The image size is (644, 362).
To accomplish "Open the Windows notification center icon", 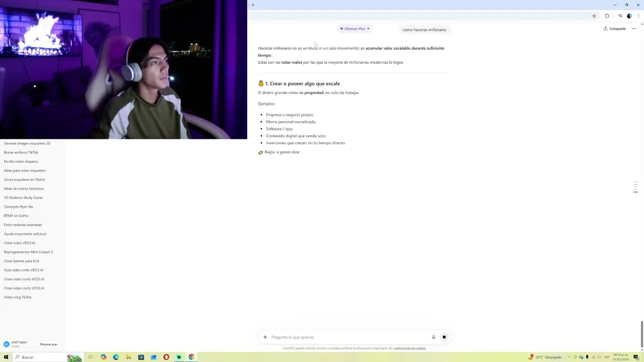I will tap(636, 357).
